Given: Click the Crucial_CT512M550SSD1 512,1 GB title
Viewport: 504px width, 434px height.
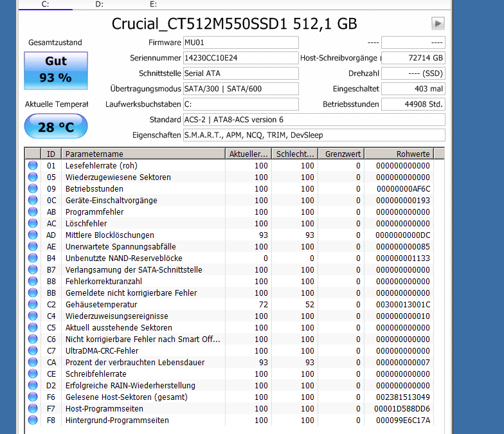Looking at the screenshot, I should coord(234,24).
